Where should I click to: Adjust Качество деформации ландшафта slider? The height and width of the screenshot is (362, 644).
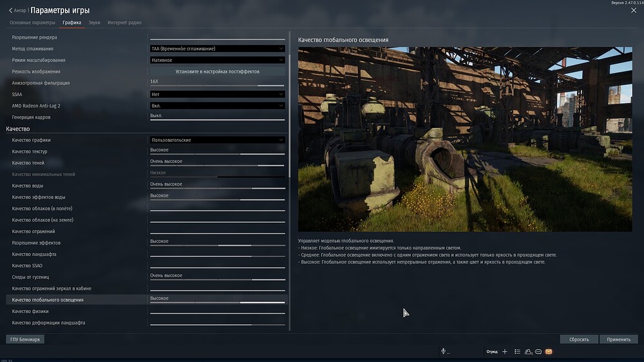[x=217, y=325]
